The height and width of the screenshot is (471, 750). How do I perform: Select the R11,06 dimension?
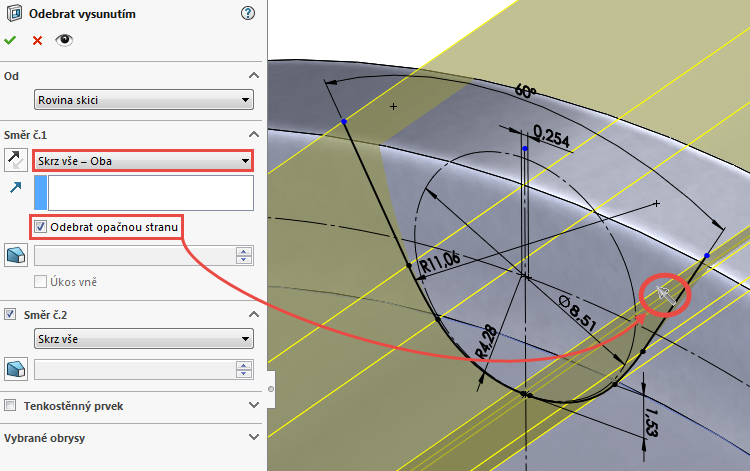coord(440,262)
